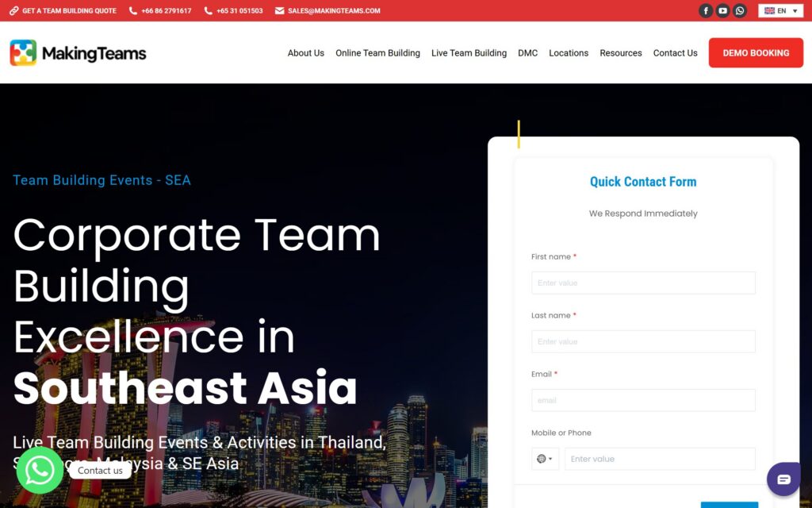The width and height of the screenshot is (812, 508).
Task: Open the Live Team Building menu
Action: [469, 53]
